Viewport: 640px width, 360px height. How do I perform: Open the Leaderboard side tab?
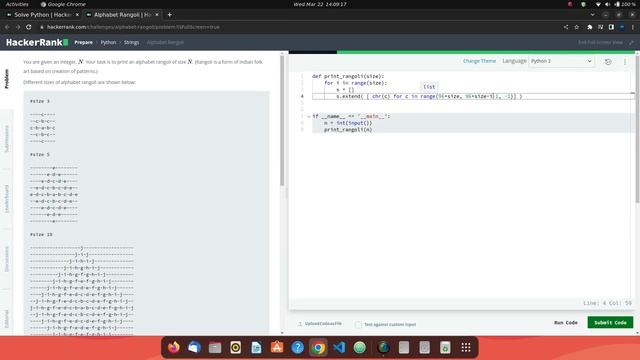click(x=7, y=199)
